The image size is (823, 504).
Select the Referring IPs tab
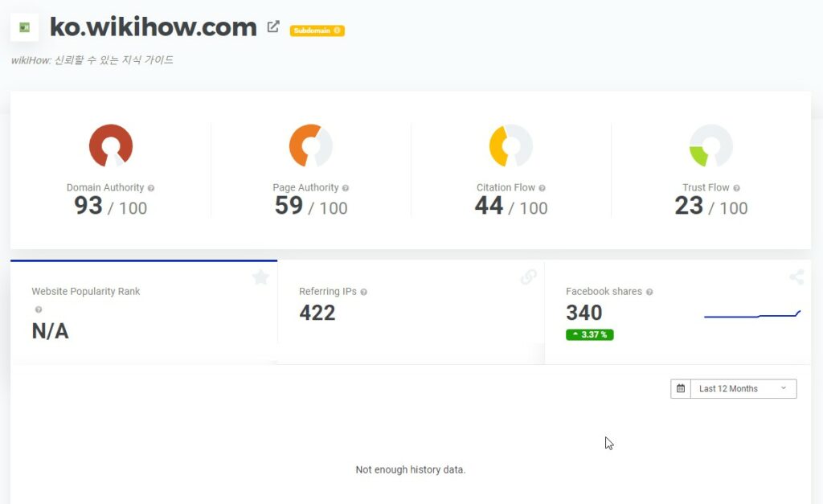411,312
